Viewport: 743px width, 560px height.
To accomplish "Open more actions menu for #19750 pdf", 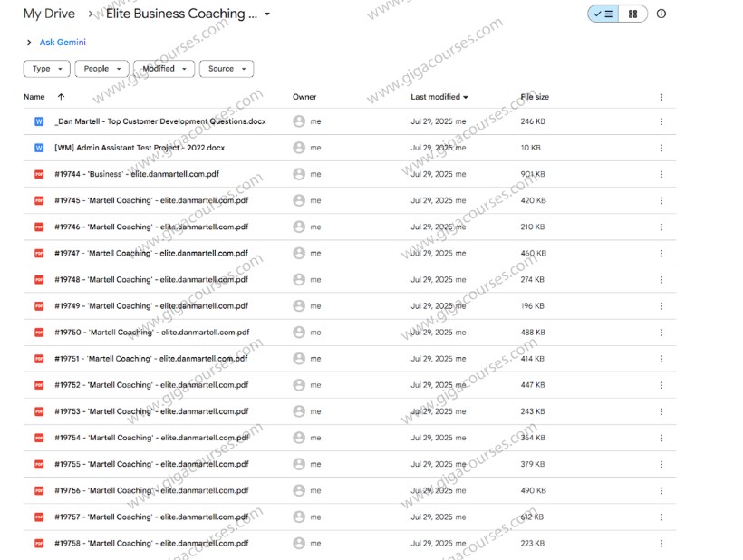I will coord(661,333).
